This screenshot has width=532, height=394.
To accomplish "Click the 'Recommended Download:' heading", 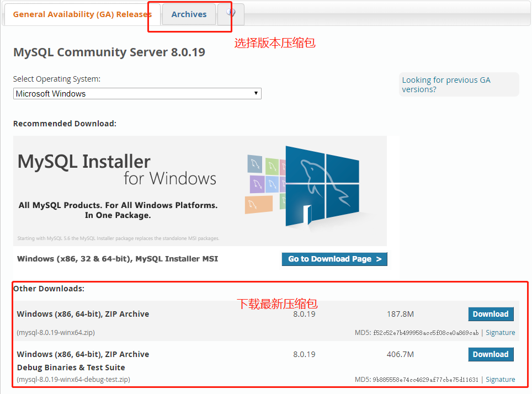I will pyautogui.click(x=65, y=124).
